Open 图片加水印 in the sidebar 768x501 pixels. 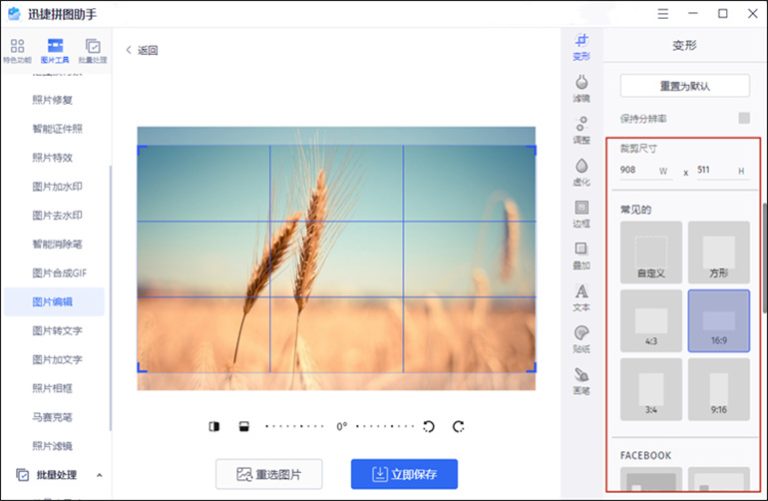(56, 186)
